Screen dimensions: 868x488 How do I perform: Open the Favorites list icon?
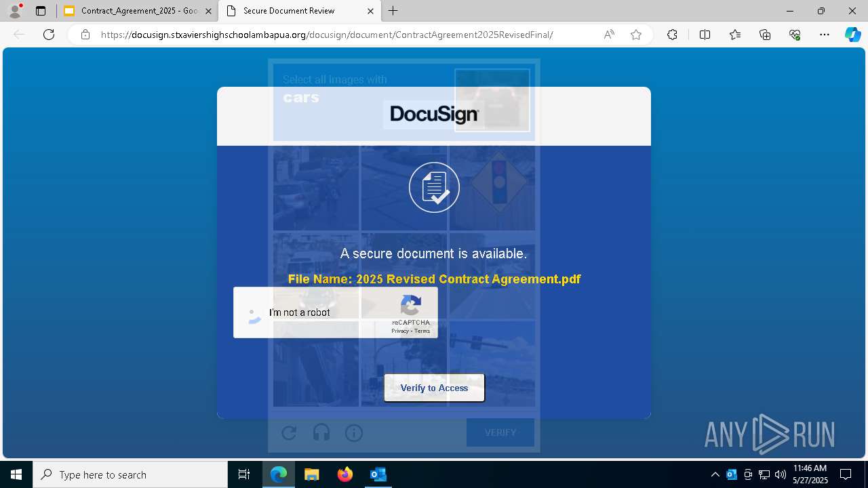tap(735, 35)
